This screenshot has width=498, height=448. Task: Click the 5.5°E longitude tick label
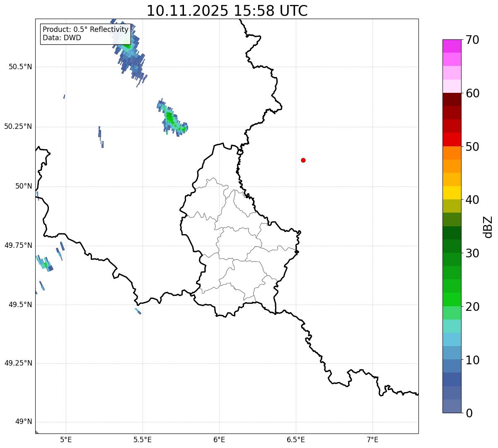[x=143, y=440]
